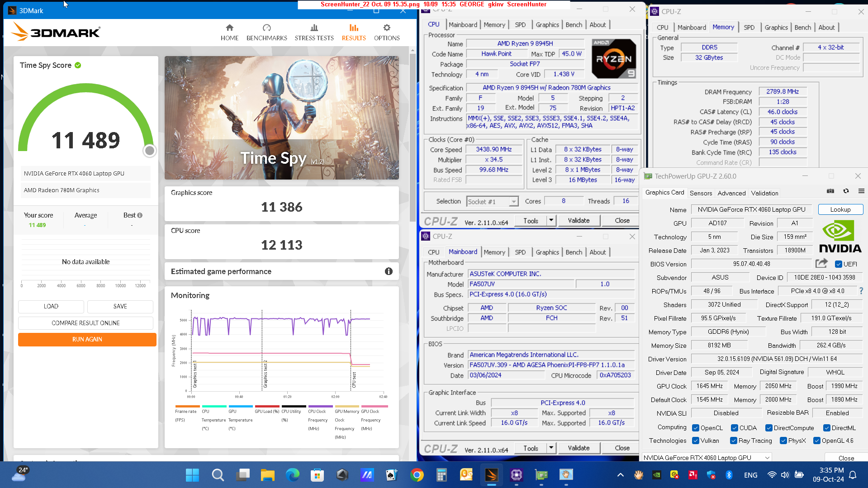The width and height of the screenshot is (868, 488).
Task: Switch to Mainboard tab in upper CPU-Z
Action: point(463,25)
